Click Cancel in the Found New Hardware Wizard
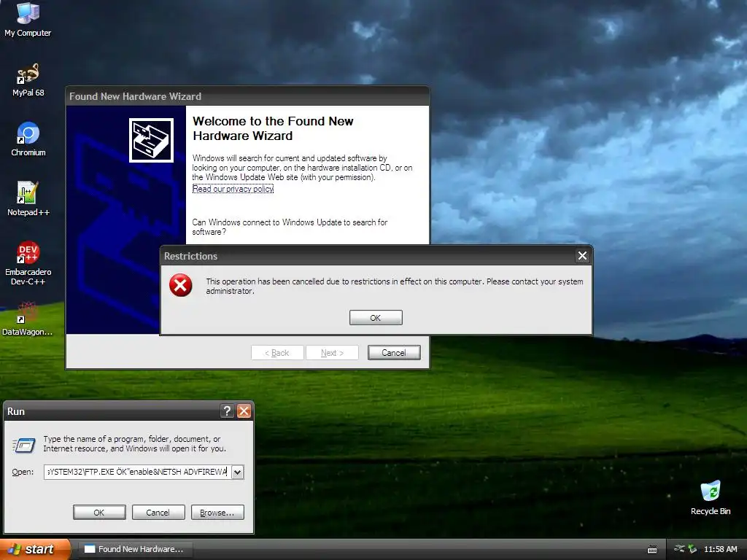 [393, 353]
